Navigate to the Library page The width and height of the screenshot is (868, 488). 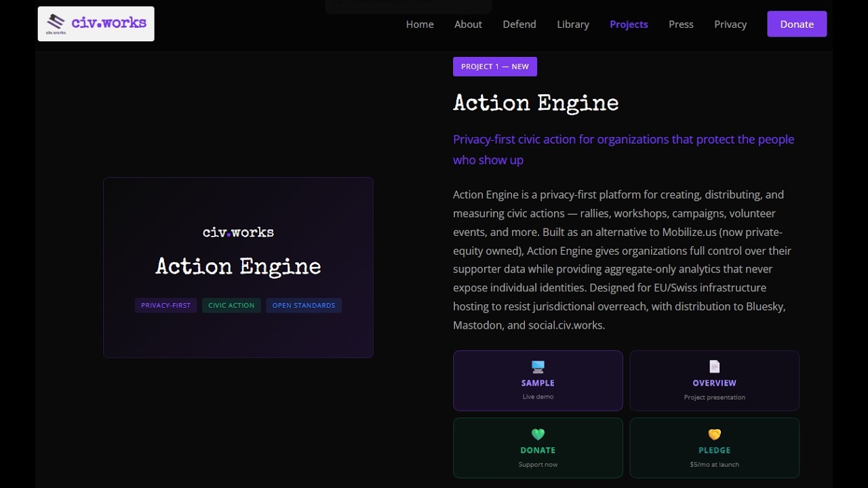click(x=573, y=24)
